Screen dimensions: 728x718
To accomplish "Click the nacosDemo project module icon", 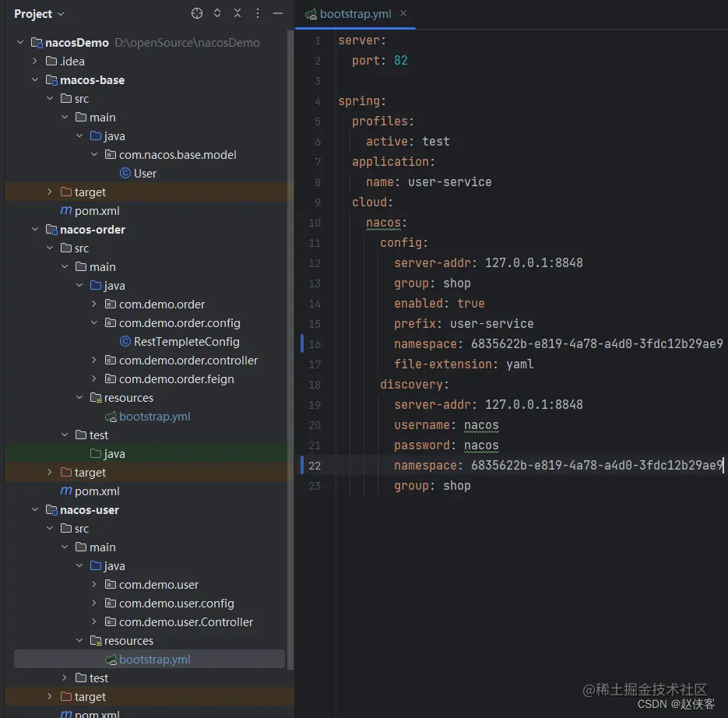I will pos(37,43).
